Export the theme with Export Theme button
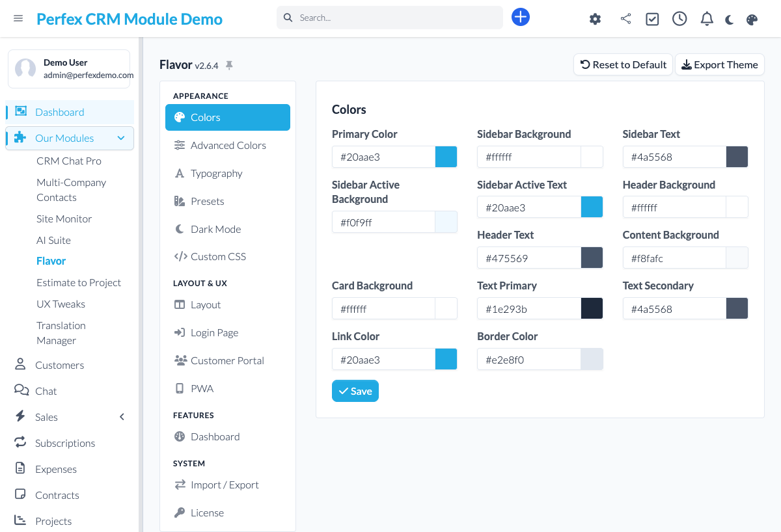This screenshot has width=781, height=532. coord(719,64)
